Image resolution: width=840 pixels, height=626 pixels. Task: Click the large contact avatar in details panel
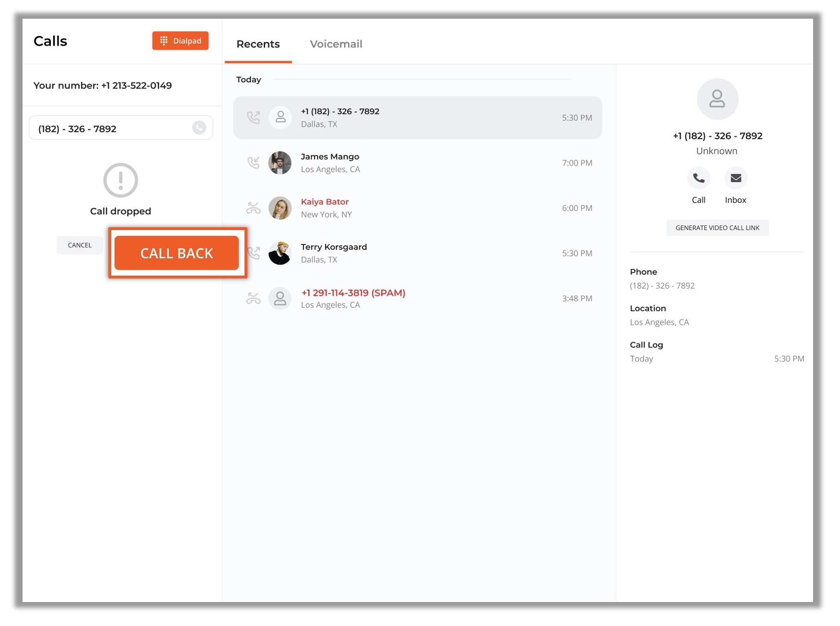[717, 99]
